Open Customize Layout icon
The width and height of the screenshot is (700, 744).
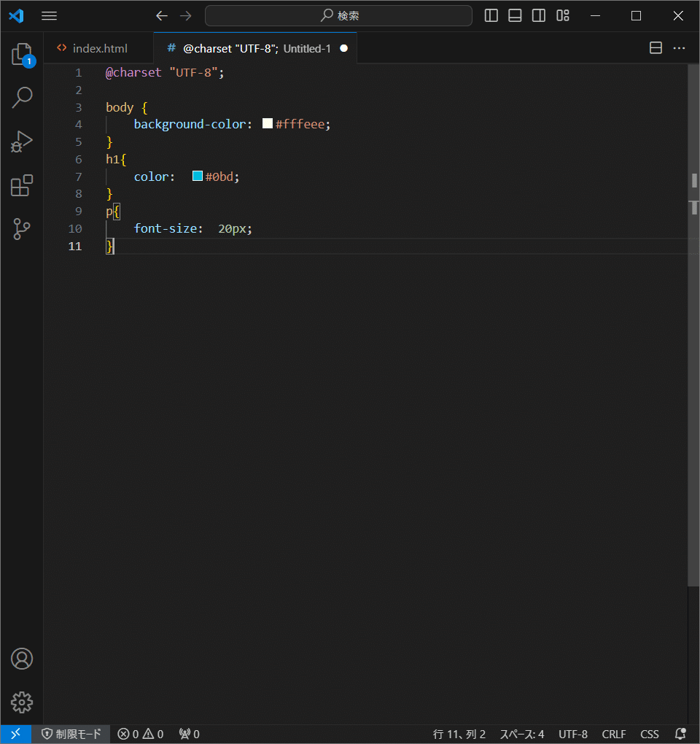click(x=563, y=15)
